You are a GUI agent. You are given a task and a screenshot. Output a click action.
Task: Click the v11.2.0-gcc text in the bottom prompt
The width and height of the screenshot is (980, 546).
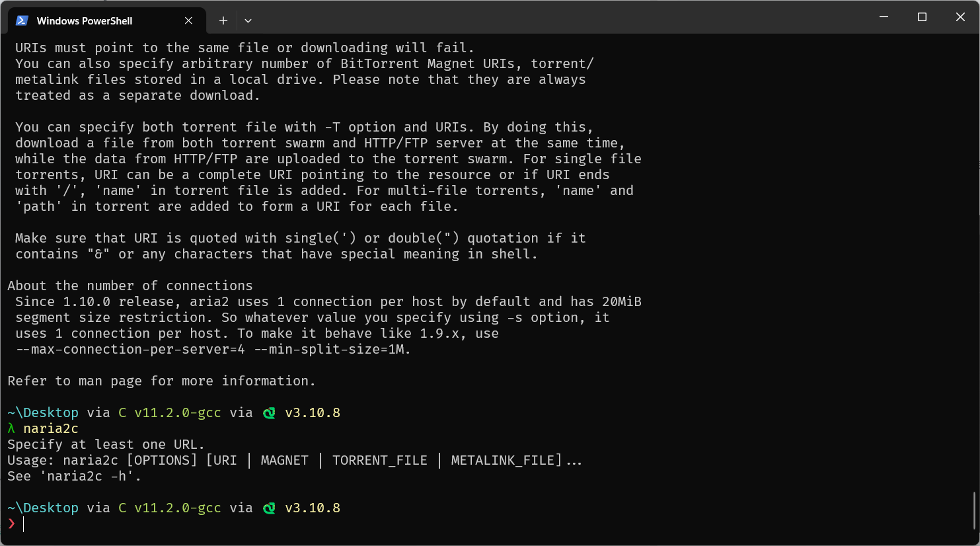tap(178, 508)
